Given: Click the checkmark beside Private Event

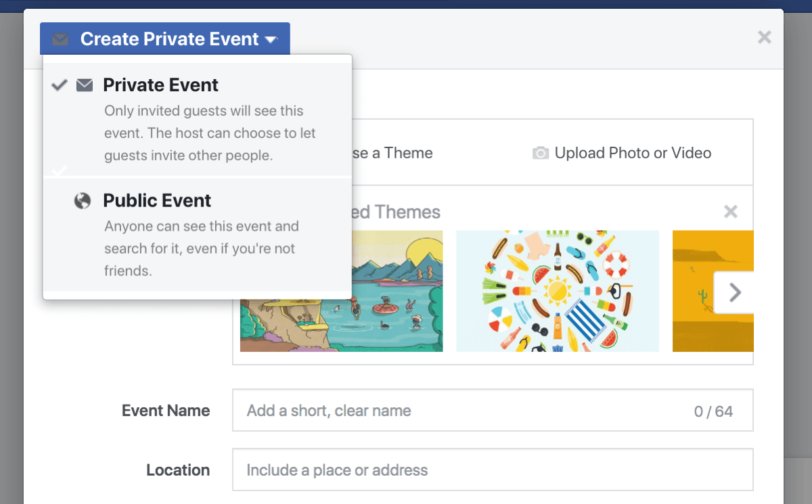Looking at the screenshot, I should tap(60, 85).
